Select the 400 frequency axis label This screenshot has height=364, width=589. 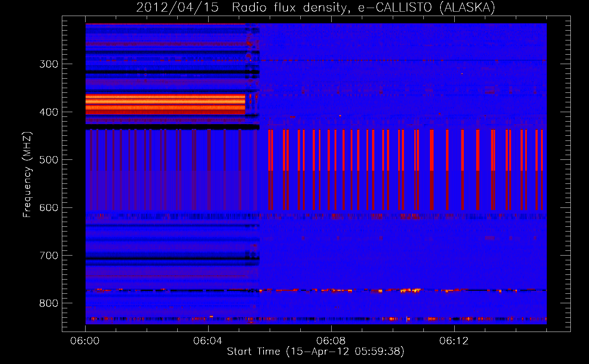point(49,112)
